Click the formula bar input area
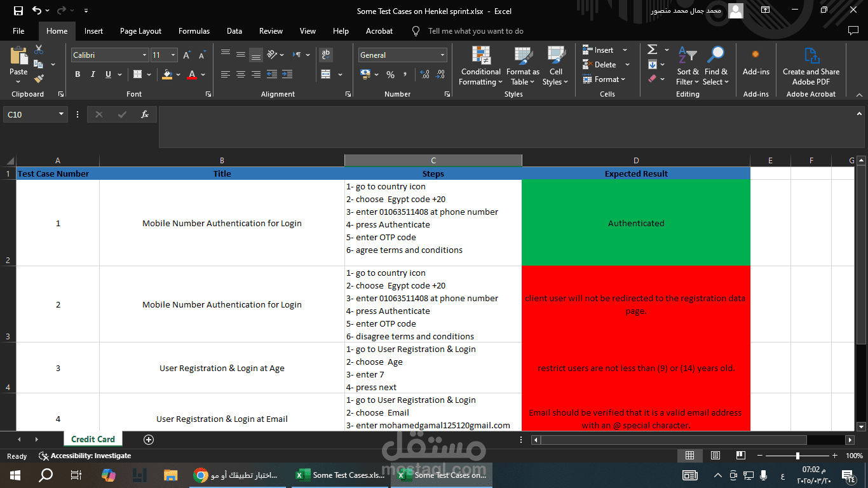This screenshot has width=868, height=488. pos(511,127)
